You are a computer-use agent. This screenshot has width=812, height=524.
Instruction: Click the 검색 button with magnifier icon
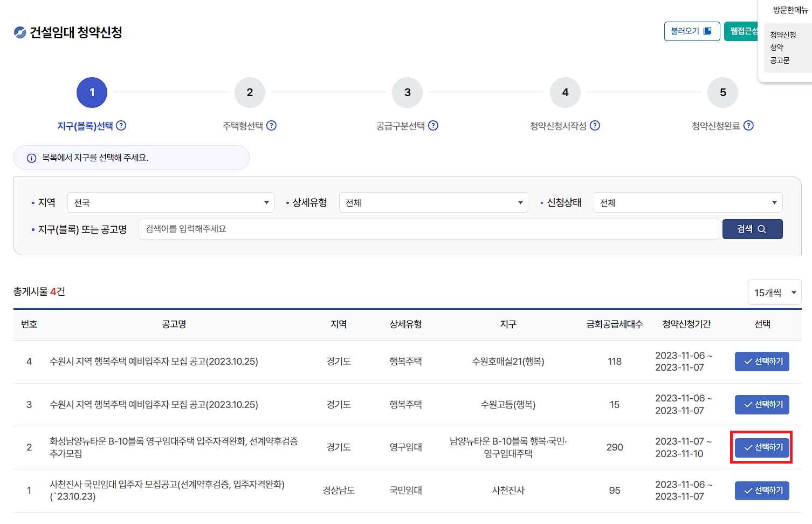coord(752,229)
